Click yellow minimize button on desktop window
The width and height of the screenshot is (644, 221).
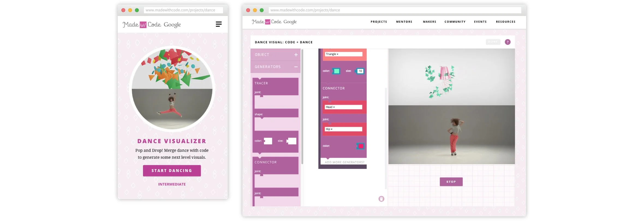tap(255, 10)
